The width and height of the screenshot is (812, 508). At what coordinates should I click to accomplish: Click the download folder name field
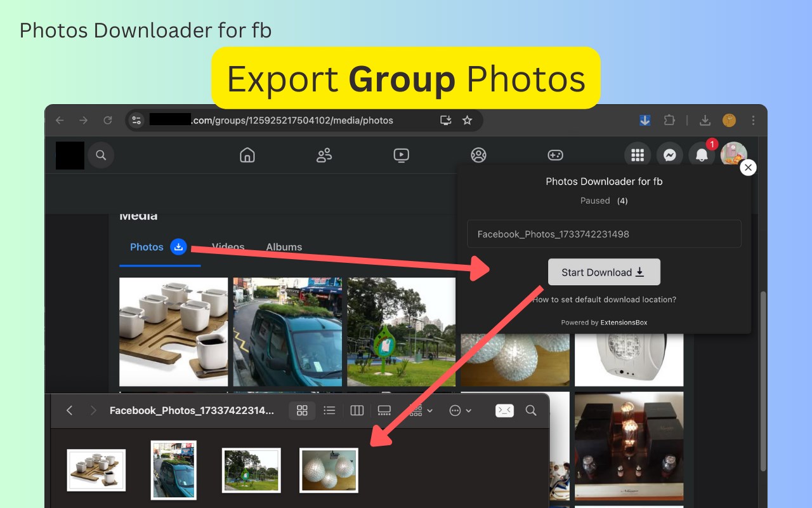pyautogui.click(x=604, y=234)
